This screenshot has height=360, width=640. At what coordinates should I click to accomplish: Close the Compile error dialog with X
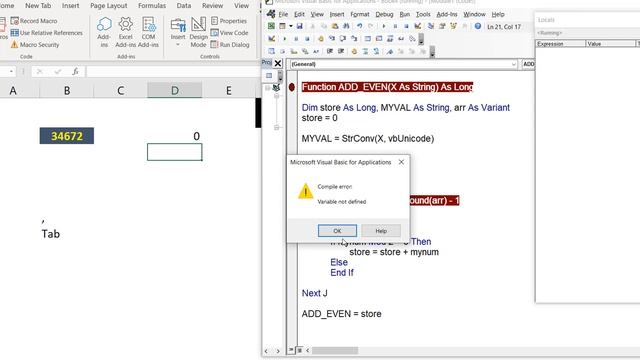[x=401, y=162]
